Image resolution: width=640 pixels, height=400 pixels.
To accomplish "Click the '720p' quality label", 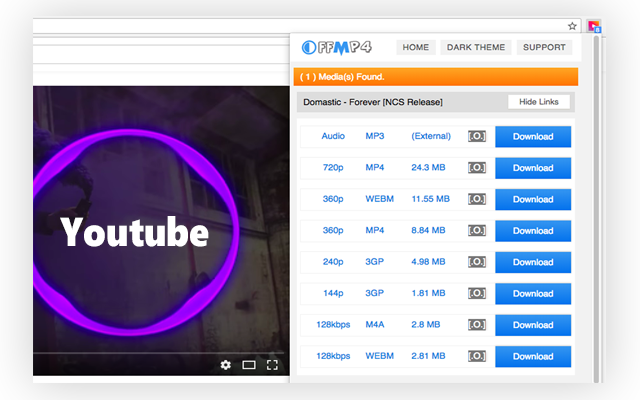I will tap(333, 168).
